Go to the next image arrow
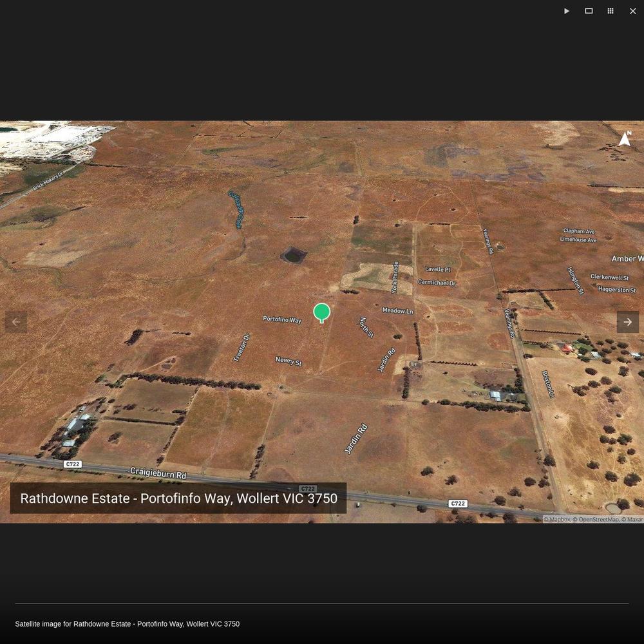The width and height of the screenshot is (644, 644). coord(627,322)
